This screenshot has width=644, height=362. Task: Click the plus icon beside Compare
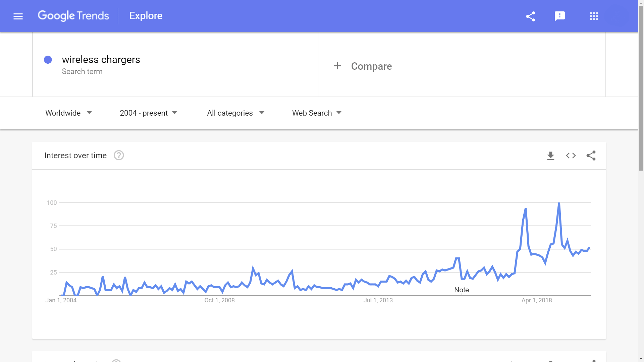tap(337, 66)
